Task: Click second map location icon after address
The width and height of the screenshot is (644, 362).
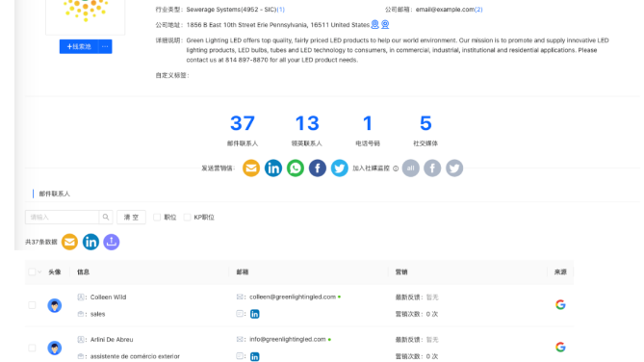Action: coord(385,25)
